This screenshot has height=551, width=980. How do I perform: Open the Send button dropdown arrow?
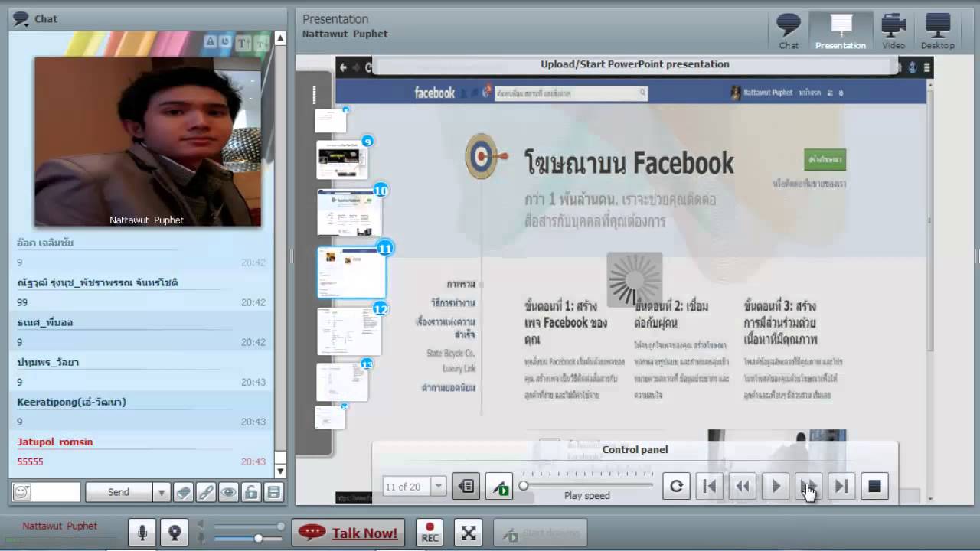pos(161,492)
